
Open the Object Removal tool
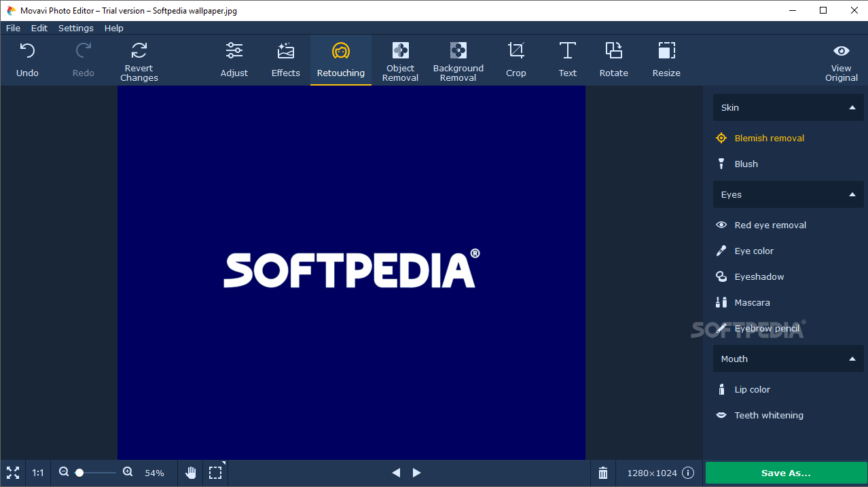pos(401,60)
